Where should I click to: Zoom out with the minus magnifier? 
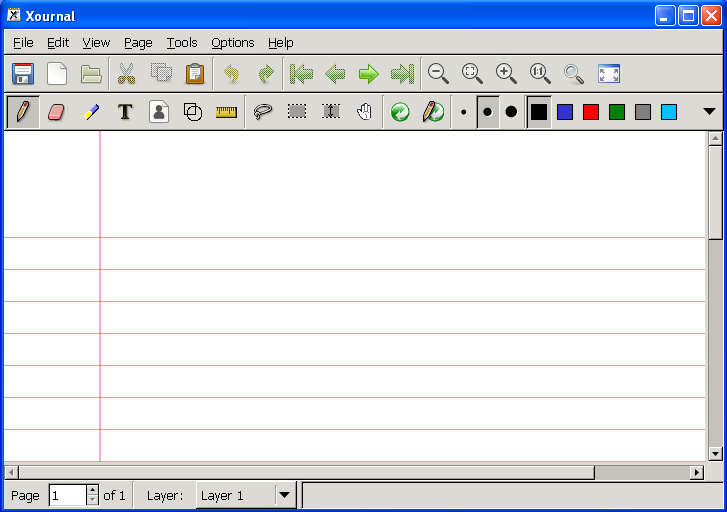438,74
